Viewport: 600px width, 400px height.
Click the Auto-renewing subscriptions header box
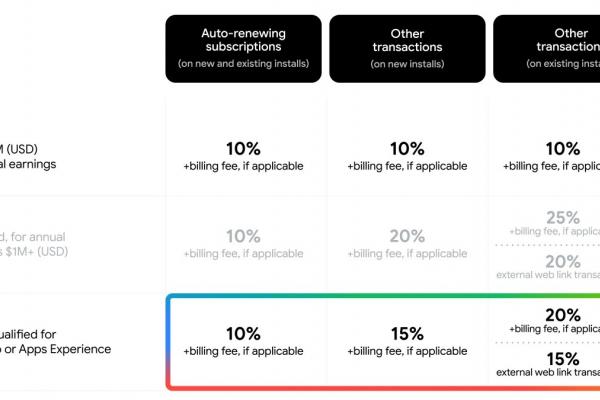click(243, 49)
